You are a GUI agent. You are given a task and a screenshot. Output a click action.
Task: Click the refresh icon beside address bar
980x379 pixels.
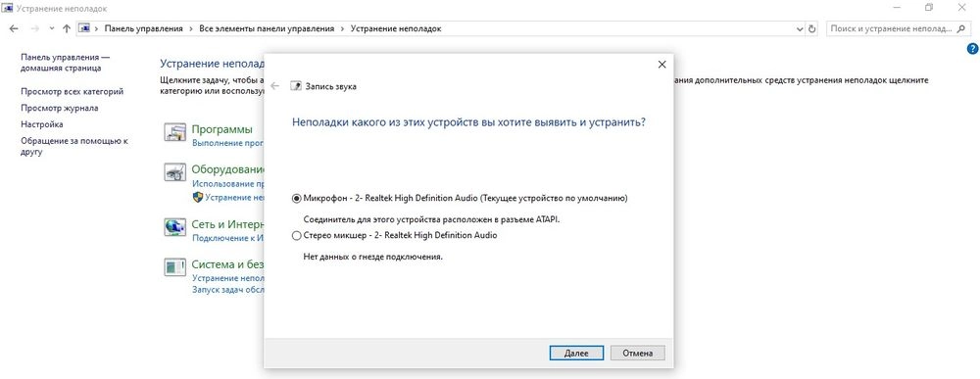tap(811, 28)
